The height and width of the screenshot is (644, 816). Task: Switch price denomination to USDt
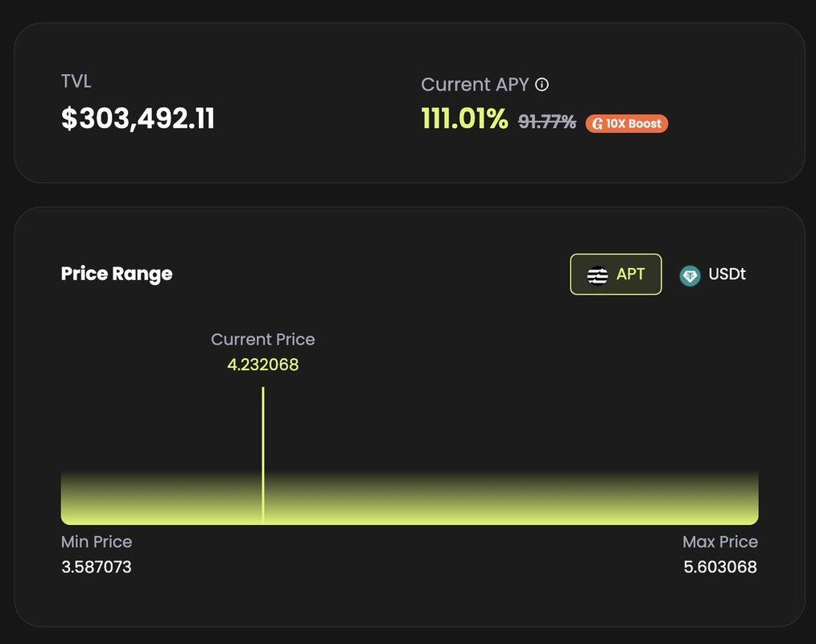(713, 275)
